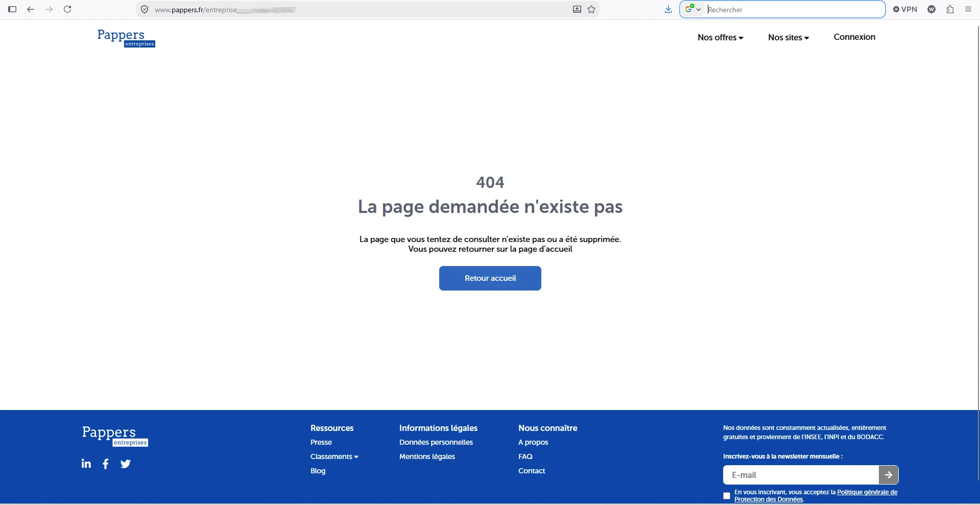Click the Pappers entreprises header logo
The image size is (980, 505).
coord(126,38)
